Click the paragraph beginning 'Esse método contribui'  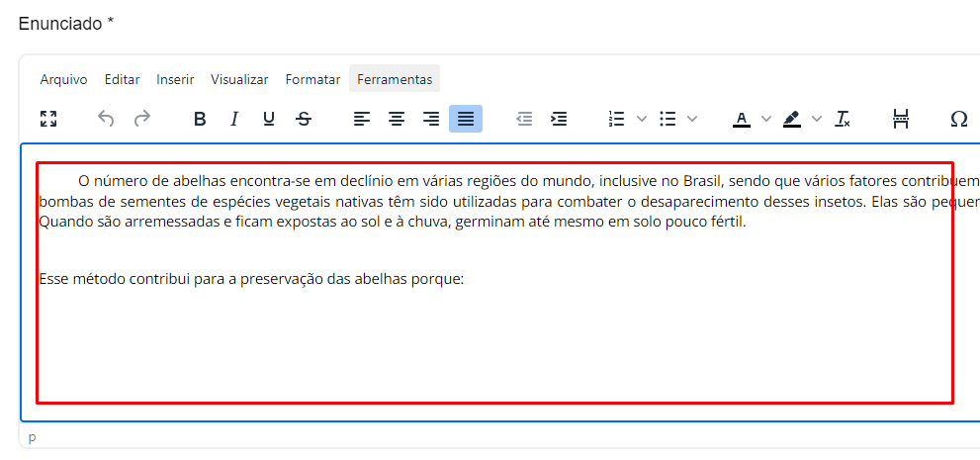[x=252, y=279]
